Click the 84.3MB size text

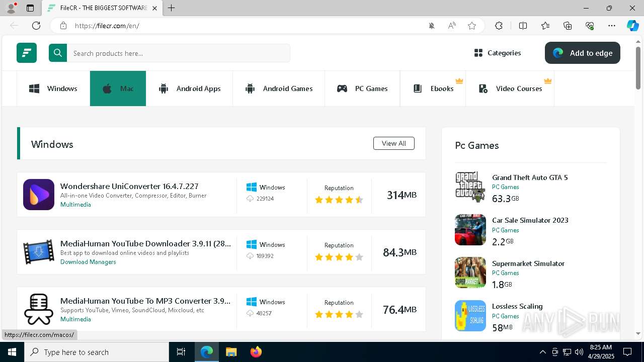[399, 252]
